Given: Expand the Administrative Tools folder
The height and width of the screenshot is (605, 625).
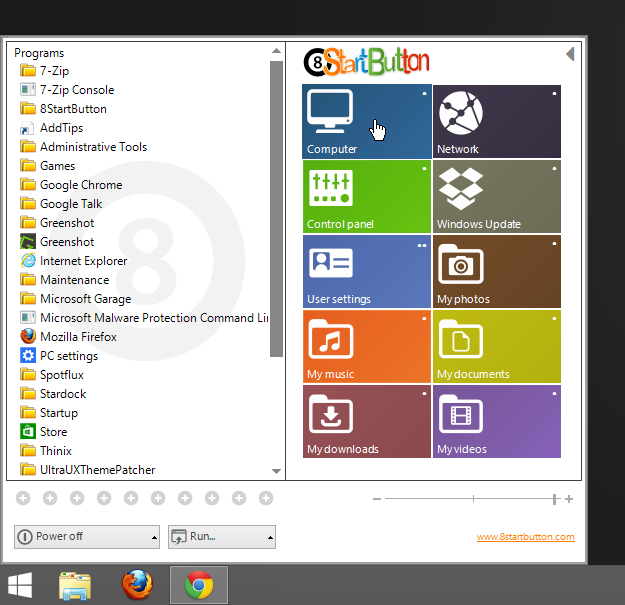Looking at the screenshot, I should (84, 147).
